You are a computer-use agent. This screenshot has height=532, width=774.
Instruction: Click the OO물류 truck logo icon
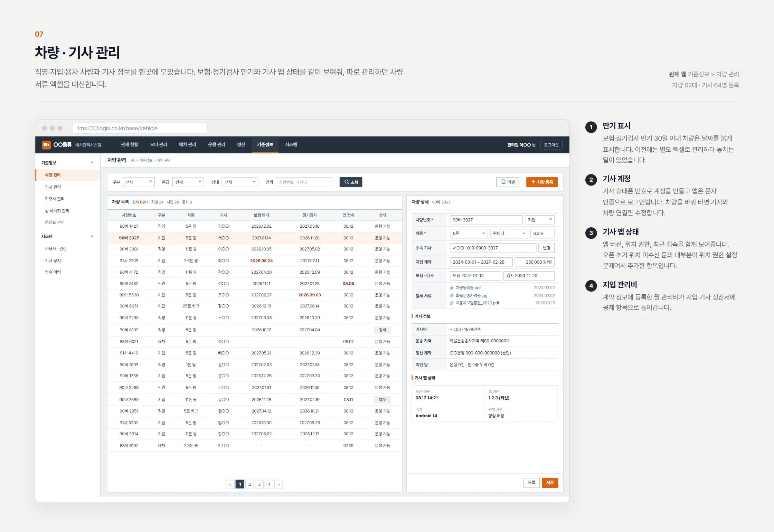click(46, 145)
